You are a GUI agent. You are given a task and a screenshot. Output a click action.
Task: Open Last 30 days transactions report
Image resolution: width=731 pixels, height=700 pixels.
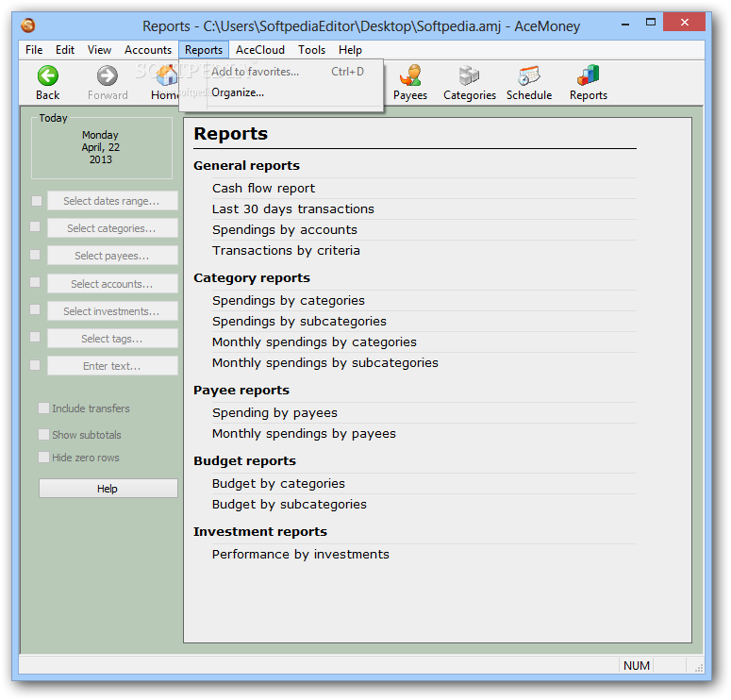[x=292, y=208]
